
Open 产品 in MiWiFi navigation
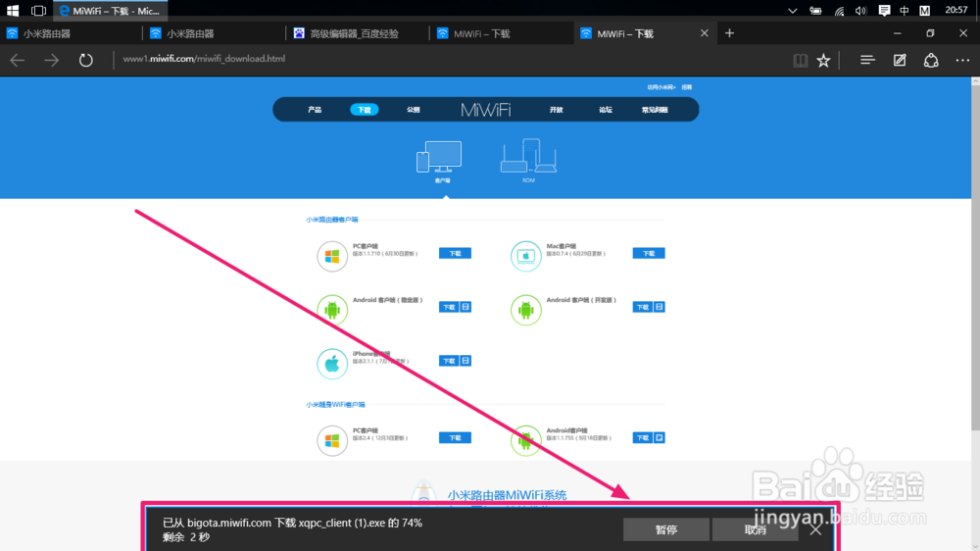pyautogui.click(x=315, y=110)
